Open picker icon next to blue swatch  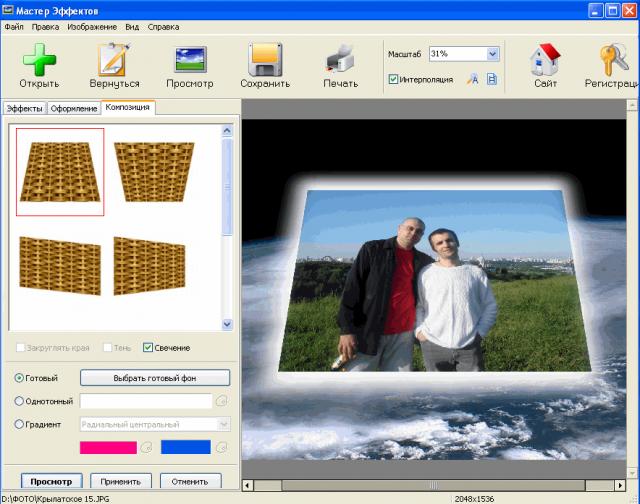click(221, 447)
